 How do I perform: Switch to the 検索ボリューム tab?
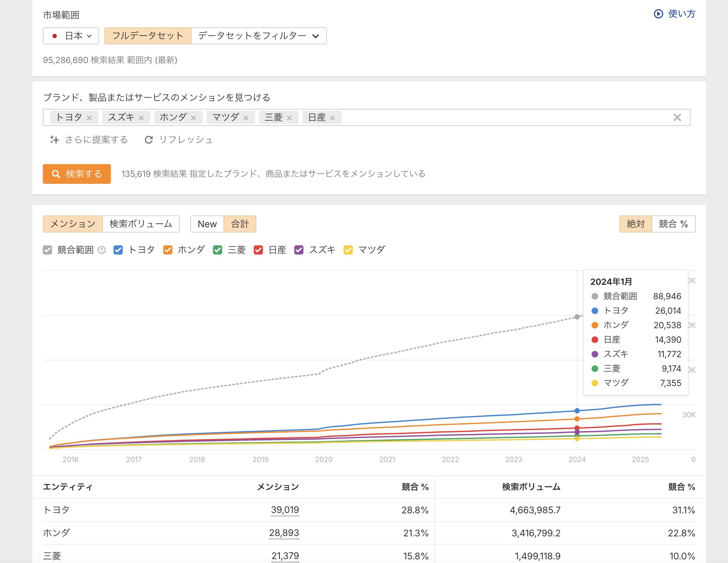141,224
